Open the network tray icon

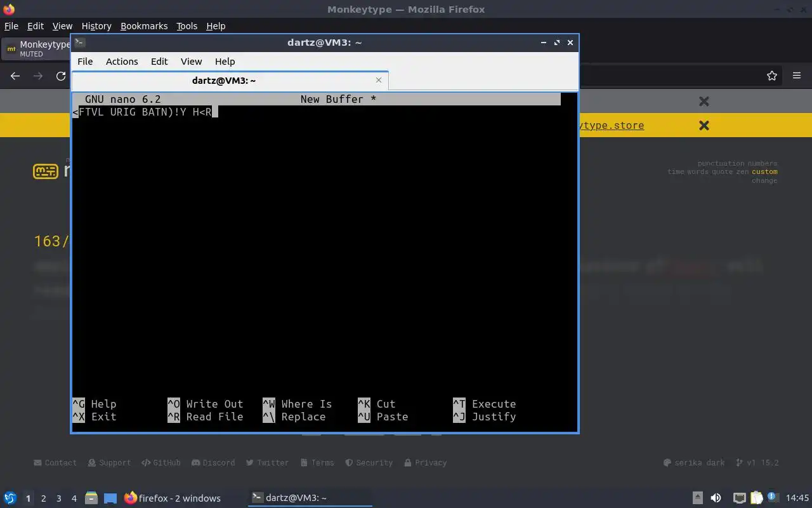(x=739, y=498)
